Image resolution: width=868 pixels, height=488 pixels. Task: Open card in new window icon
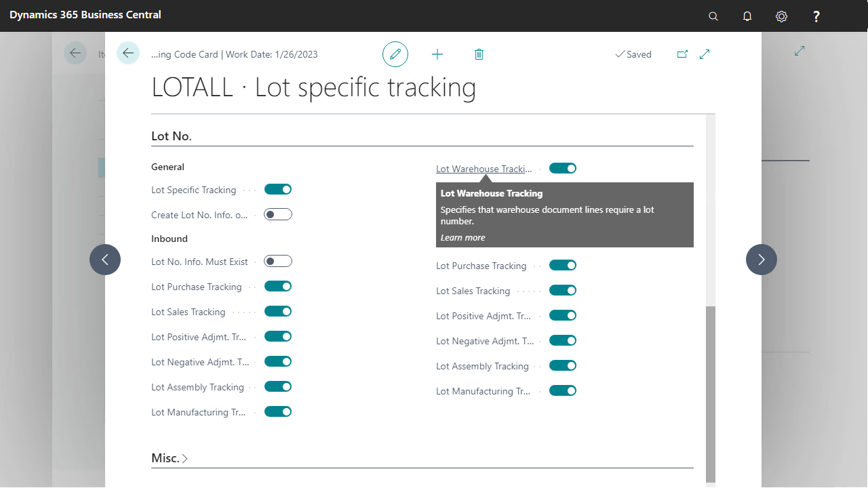click(682, 54)
